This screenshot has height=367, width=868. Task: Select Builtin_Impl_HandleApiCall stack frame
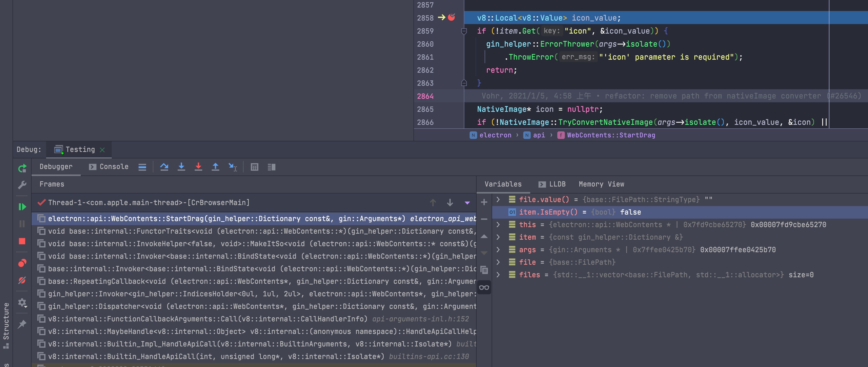(x=254, y=344)
